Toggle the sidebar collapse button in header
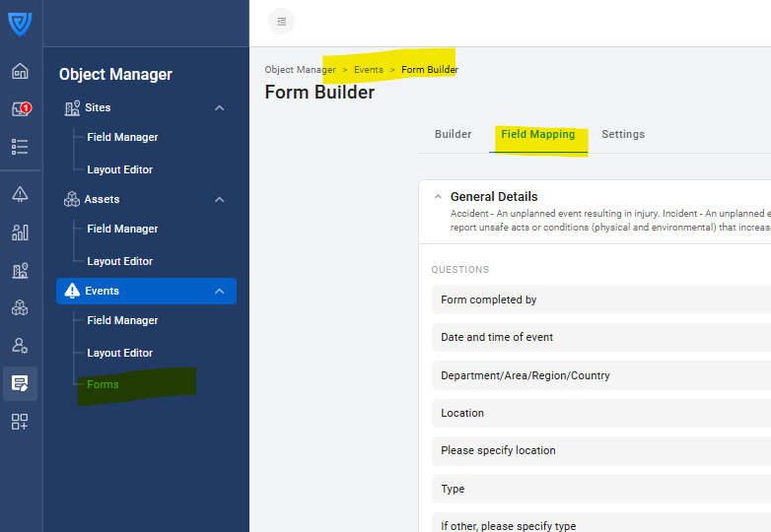The width and height of the screenshot is (771, 532). point(281,21)
